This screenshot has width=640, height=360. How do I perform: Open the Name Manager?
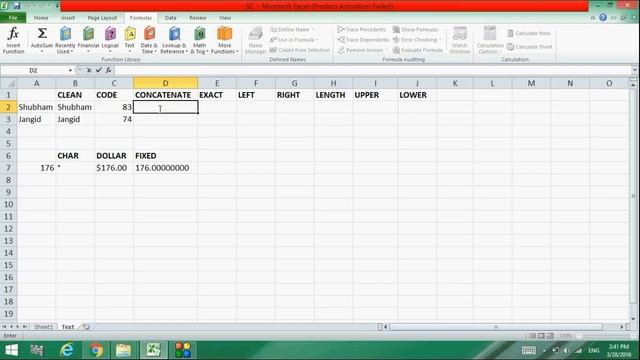tap(256, 40)
